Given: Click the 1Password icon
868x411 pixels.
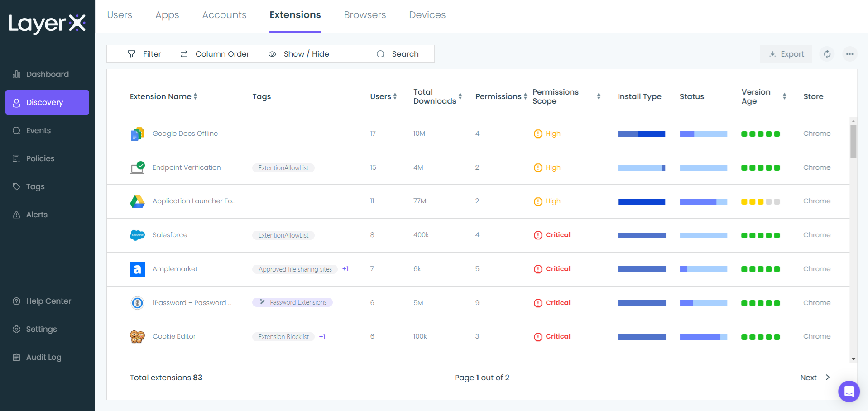Looking at the screenshot, I should point(137,303).
